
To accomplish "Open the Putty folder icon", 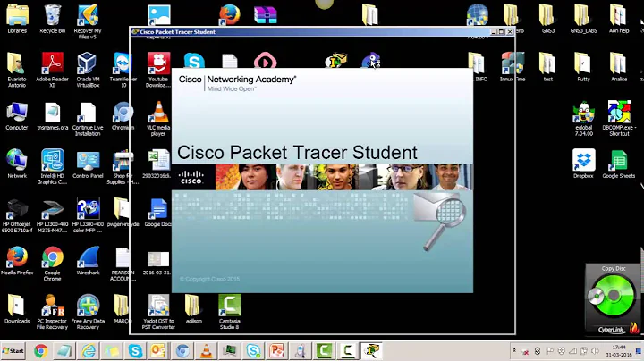I will [x=583, y=65].
